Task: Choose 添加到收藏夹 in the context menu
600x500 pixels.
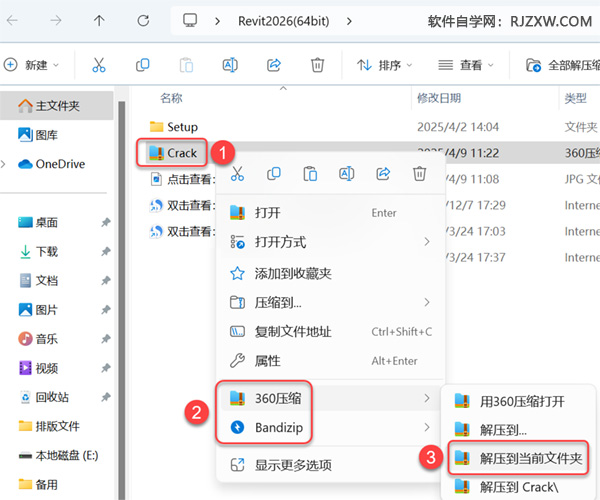Action: pyautogui.click(x=330, y=273)
